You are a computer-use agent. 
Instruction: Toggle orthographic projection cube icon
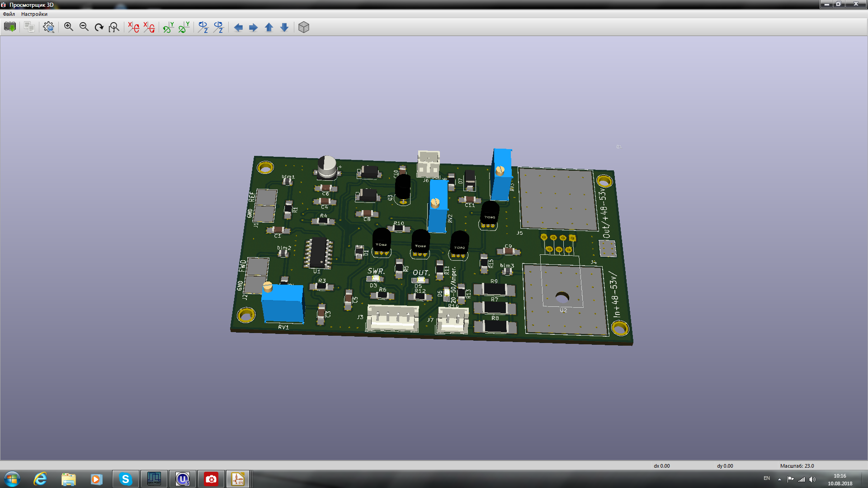[x=304, y=27]
